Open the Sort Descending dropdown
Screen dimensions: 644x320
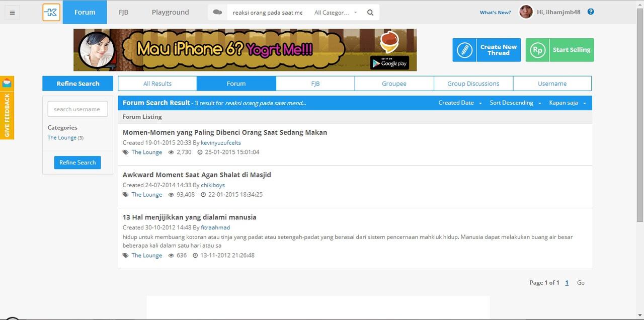(515, 103)
